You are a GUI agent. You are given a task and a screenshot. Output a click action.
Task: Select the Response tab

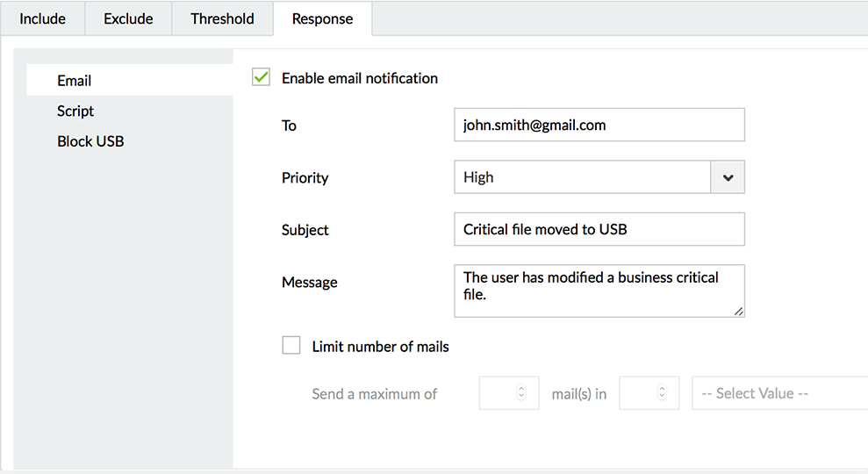(x=322, y=18)
